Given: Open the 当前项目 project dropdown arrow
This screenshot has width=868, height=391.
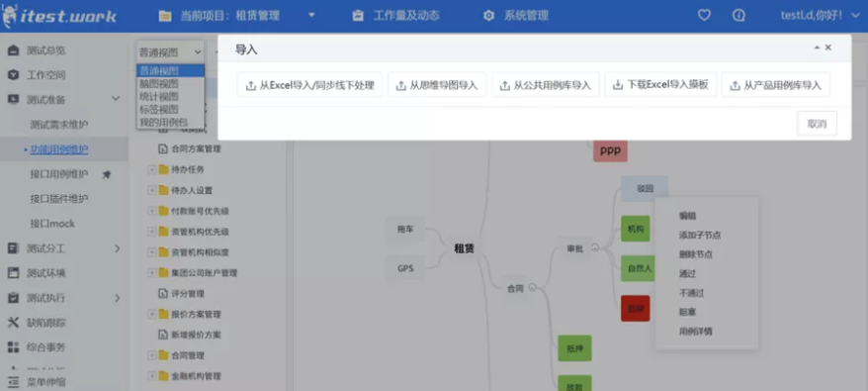Looking at the screenshot, I should [x=311, y=15].
